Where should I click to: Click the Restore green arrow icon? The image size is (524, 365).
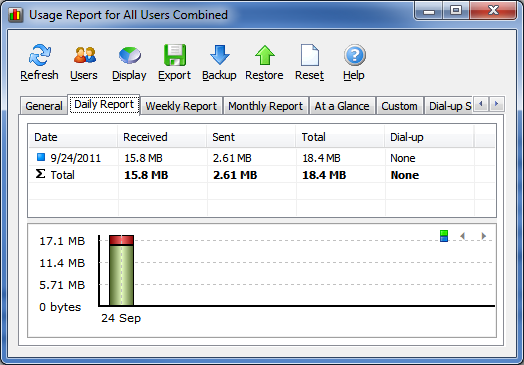(x=265, y=55)
